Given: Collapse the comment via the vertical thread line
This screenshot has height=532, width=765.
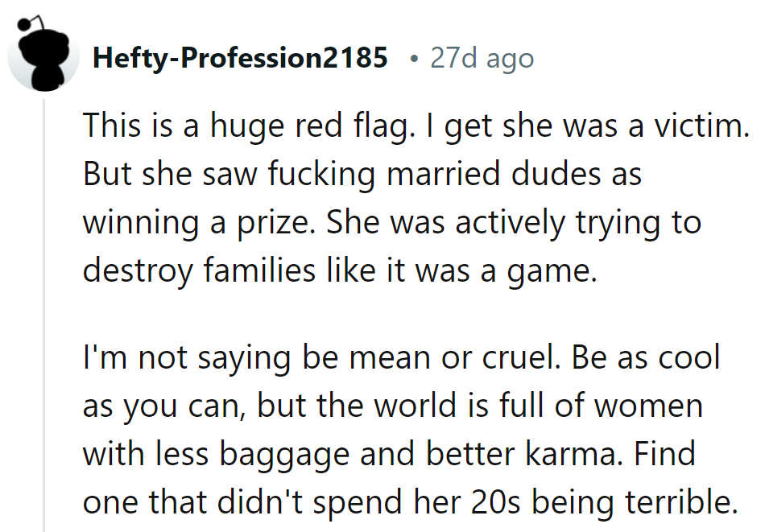Looking at the screenshot, I should [44, 322].
